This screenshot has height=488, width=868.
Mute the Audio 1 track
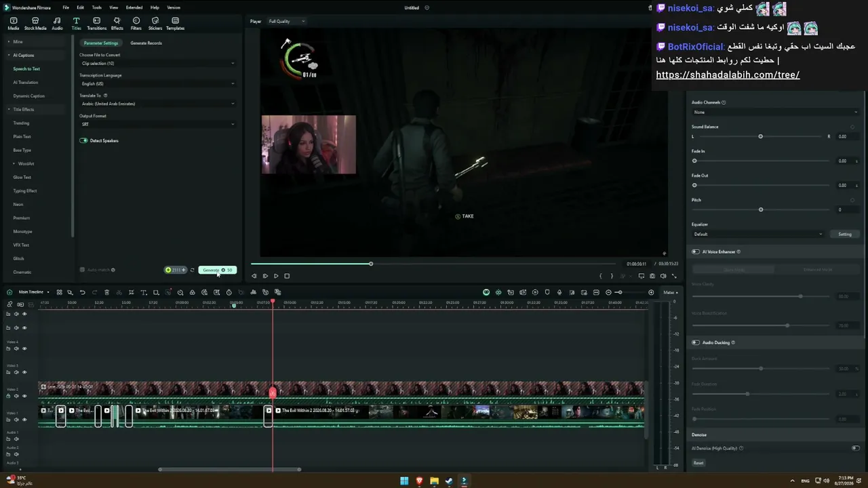(x=16, y=439)
